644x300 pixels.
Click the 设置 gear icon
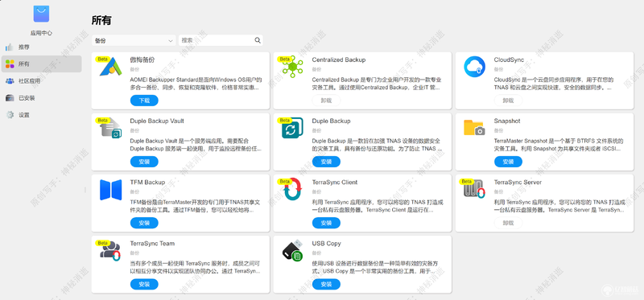[x=10, y=115]
